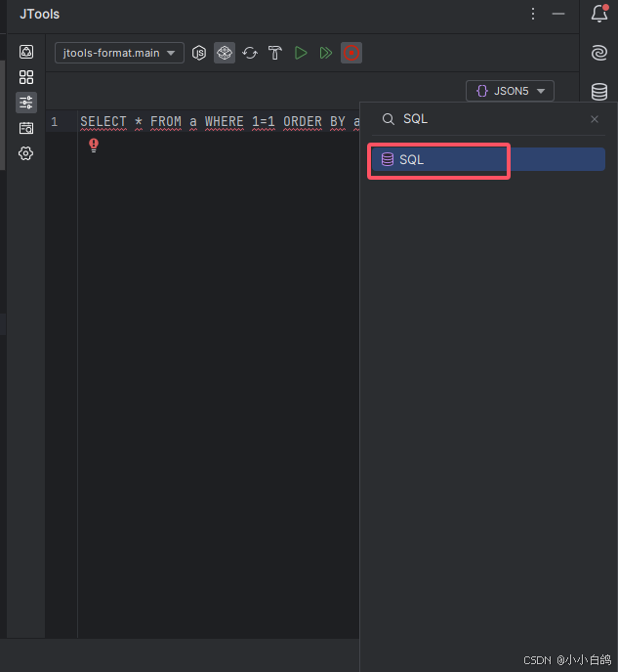Viewport: 618px width, 672px height.
Task: Stop with the red record-stop button
Action: (351, 53)
